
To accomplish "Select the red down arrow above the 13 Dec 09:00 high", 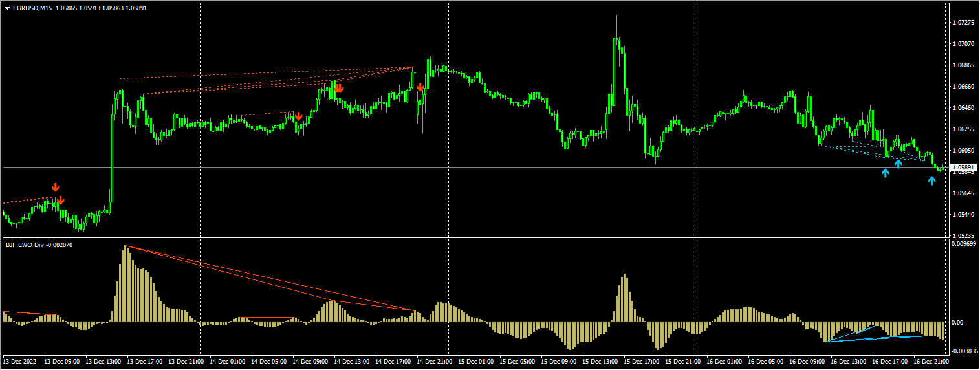I will [56, 188].
